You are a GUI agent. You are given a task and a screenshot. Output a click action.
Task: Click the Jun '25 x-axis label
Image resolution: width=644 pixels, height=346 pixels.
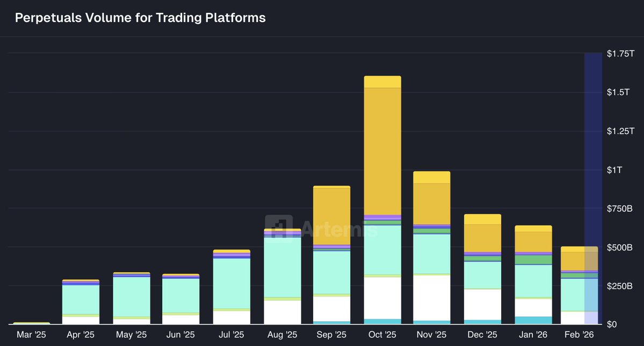click(x=181, y=335)
